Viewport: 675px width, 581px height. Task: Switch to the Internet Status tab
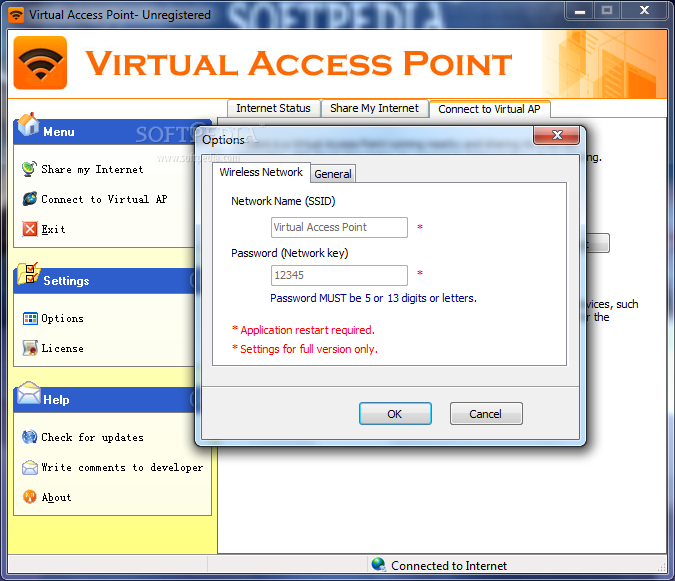click(x=273, y=108)
